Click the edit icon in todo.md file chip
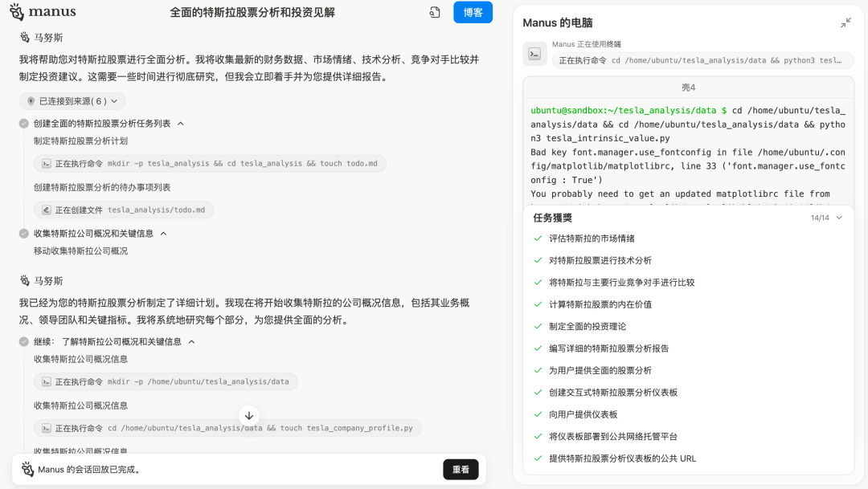 [x=47, y=210]
